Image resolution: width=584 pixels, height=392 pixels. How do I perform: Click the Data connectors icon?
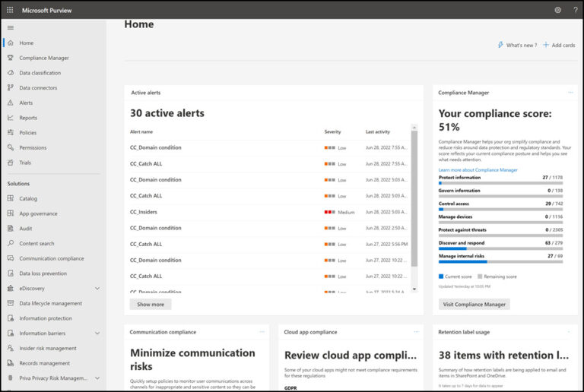[11, 87]
